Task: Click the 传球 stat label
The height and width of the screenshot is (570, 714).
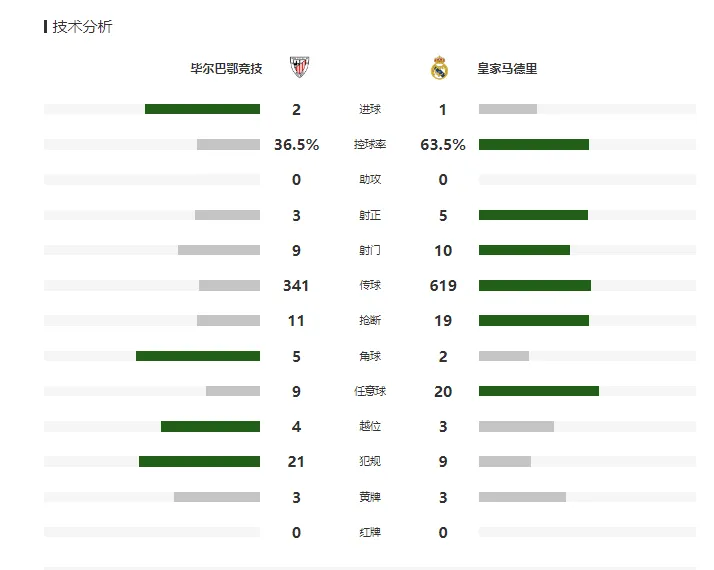Action: tap(370, 285)
